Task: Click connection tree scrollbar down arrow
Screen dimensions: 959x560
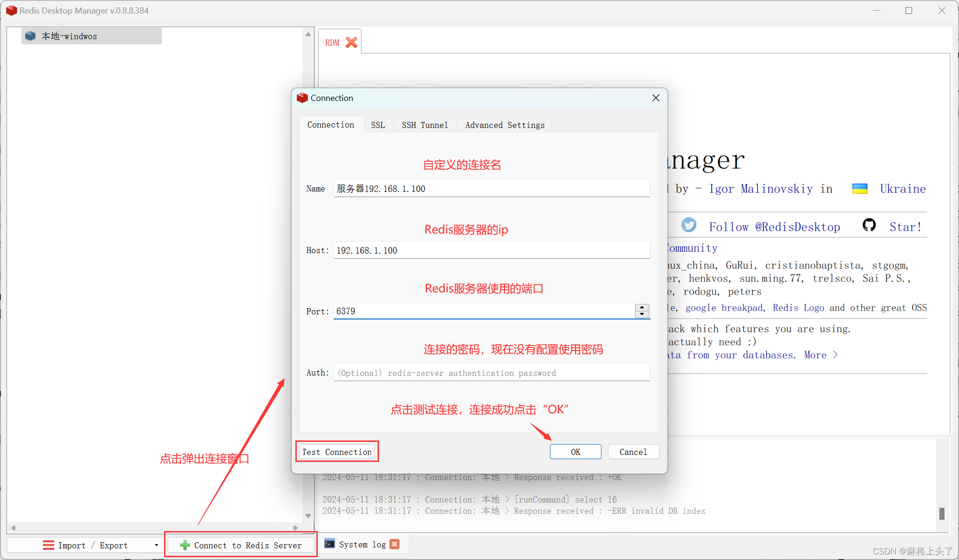Action: pyautogui.click(x=308, y=516)
